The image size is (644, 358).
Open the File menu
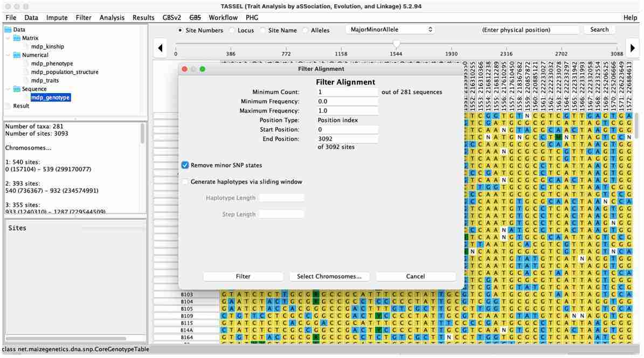pos(11,18)
